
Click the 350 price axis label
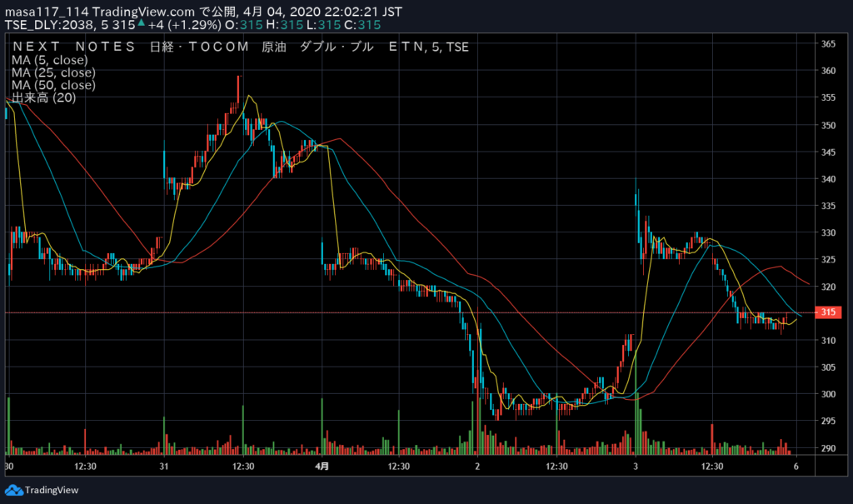coord(828,125)
